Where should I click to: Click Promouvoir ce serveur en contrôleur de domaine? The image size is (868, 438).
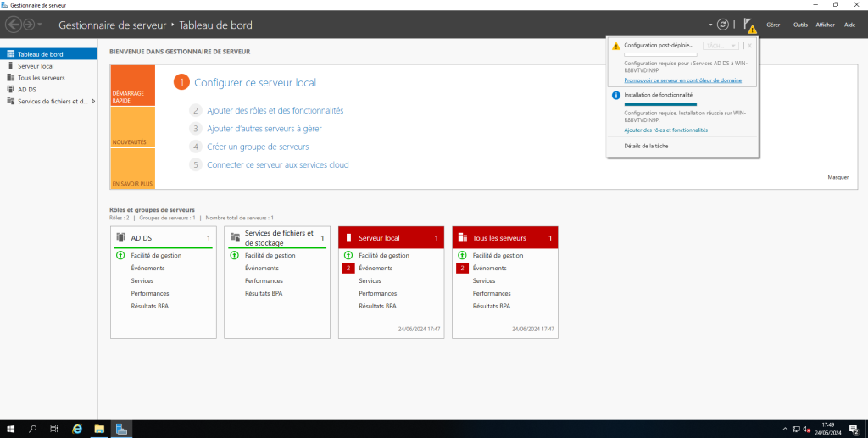point(682,80)
